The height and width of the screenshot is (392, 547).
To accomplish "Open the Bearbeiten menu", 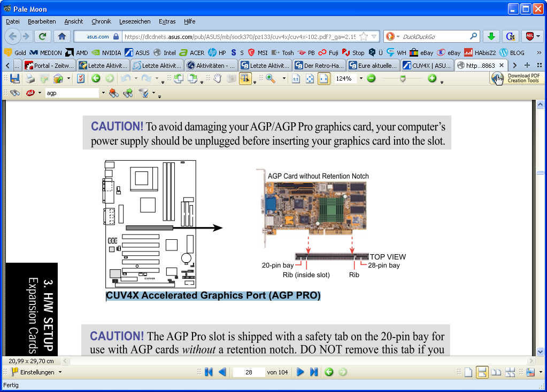I will (x=42, y=21).
